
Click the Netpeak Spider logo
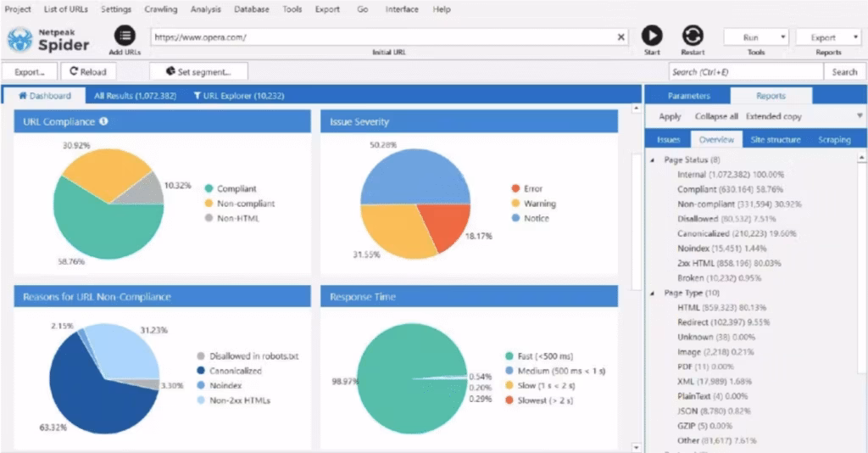pyautogui.click(x=49, y=39)
